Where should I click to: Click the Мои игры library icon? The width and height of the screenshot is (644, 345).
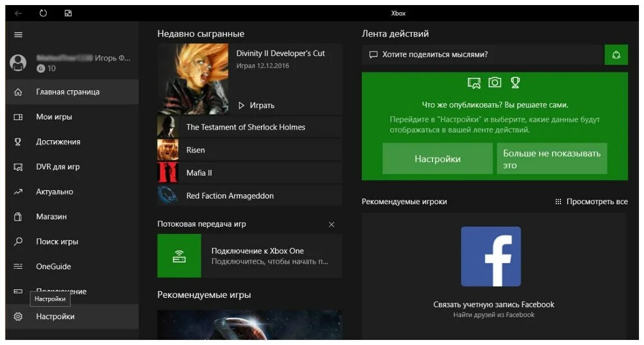[x=18, y=117]
